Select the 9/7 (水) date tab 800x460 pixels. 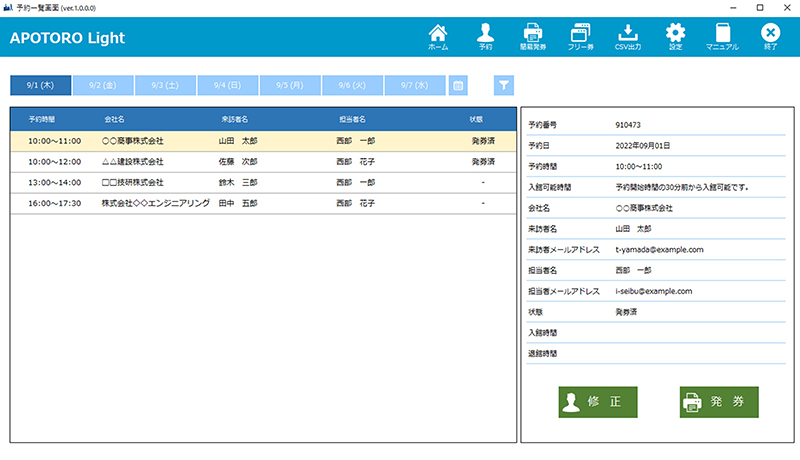tap(415, 86)
